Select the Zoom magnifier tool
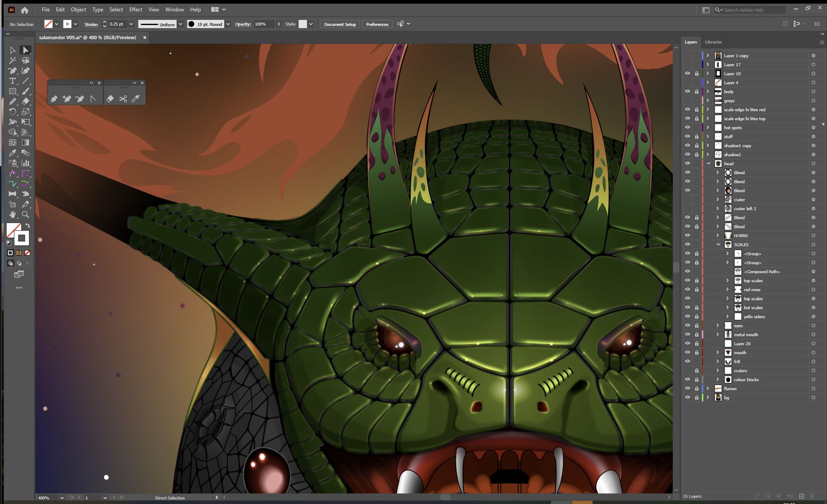Screen dimensions: 827x504 26,214
